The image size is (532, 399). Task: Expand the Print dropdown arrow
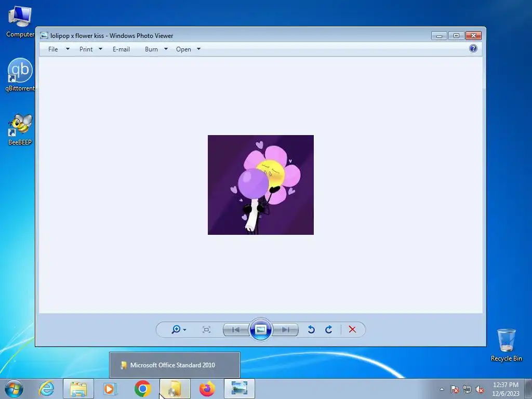pyautogui.click(x=100, y=49)
